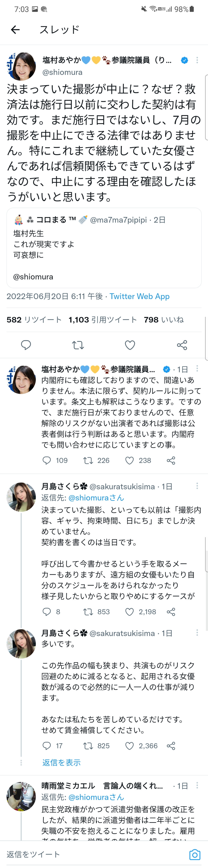Open more options on 晴雨堂ミカエル reply
The width and height of the screenshot is (208, 868).
pyautogui.click(x=197, y=785)
